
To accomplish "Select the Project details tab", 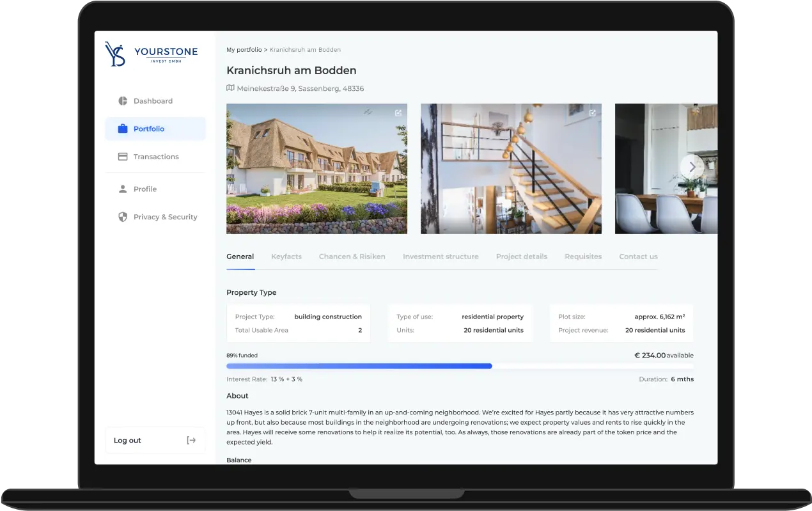I will coord(522,256).
